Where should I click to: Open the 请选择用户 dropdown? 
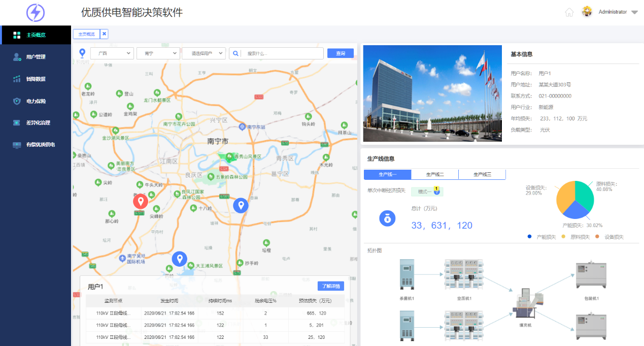pyautogui.click(x=204, y=53)
